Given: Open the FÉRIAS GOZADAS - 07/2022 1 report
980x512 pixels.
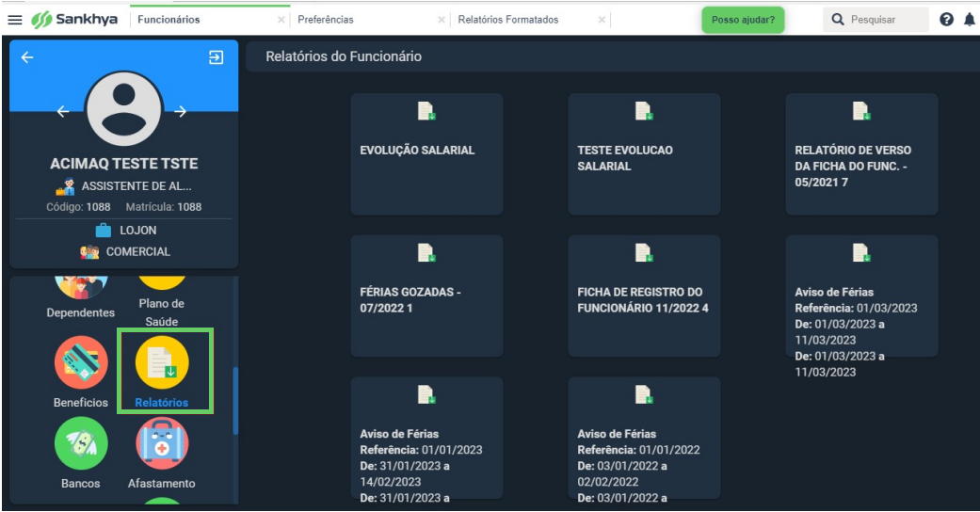Looking at the screenshot, I should [426, 296].
